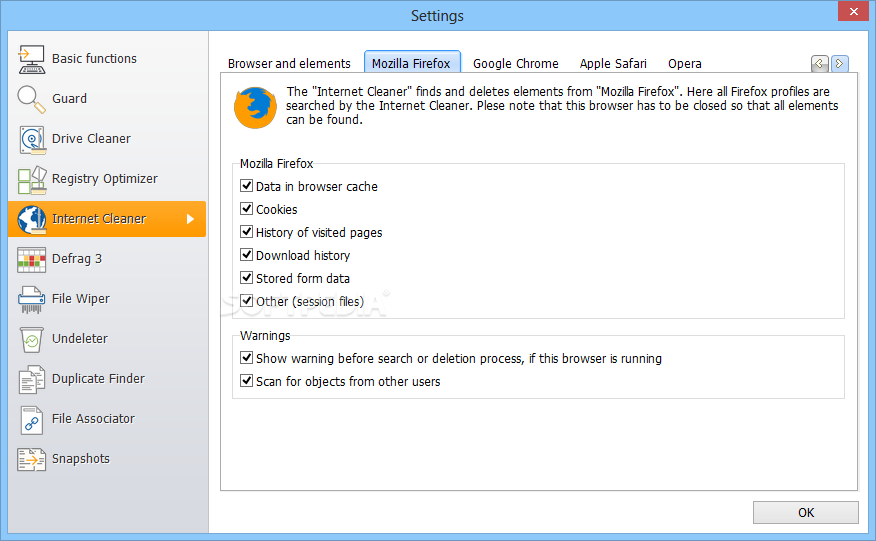Uncheck the Cookies checkbox
Image resolution: width=876 pixels, height=541 pixels.
point(246,208)
